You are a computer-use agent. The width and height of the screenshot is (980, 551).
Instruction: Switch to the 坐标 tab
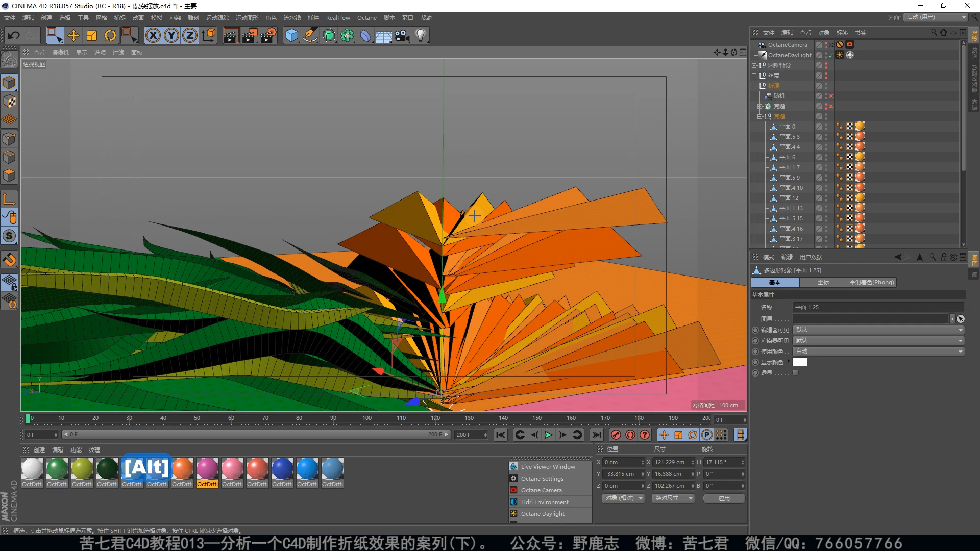[823, 282]
